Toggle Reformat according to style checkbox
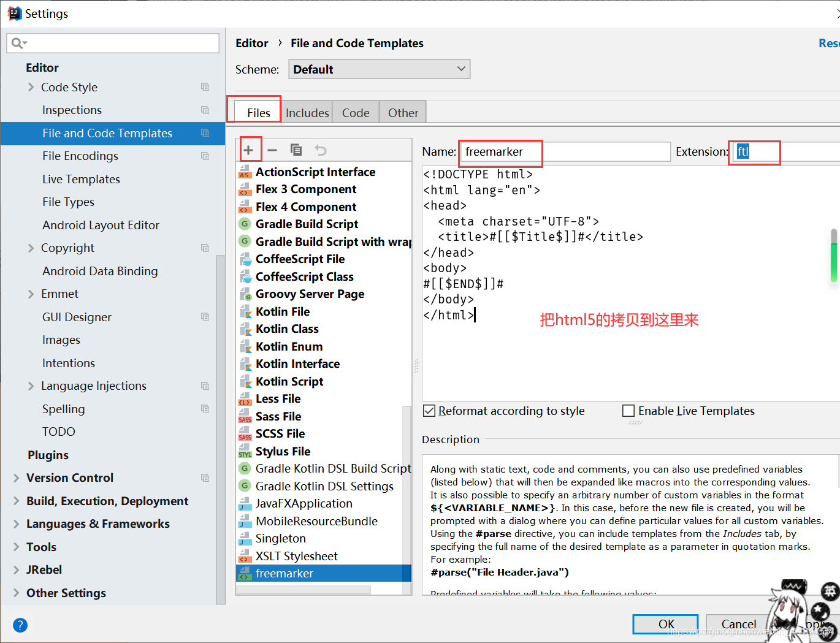This screenshot has width=840, height=643. (x=429, y=411)
